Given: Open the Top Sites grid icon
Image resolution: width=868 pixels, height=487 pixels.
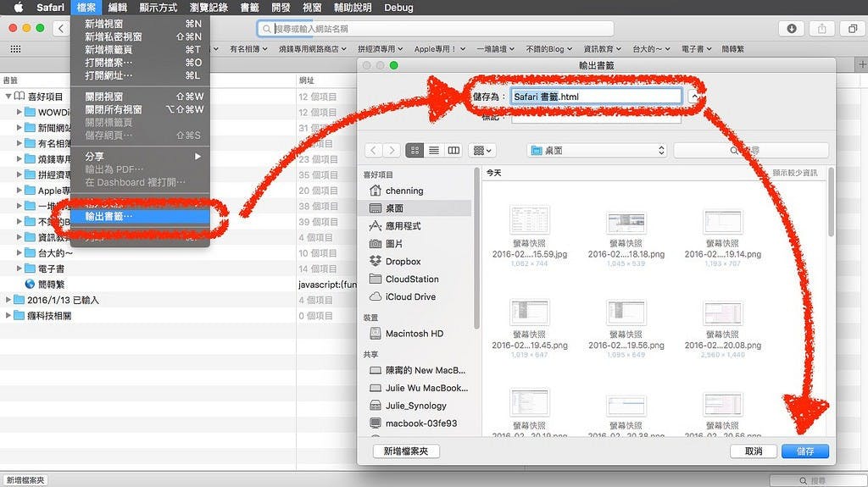Looking at the screenshot, I should [15, 49].
